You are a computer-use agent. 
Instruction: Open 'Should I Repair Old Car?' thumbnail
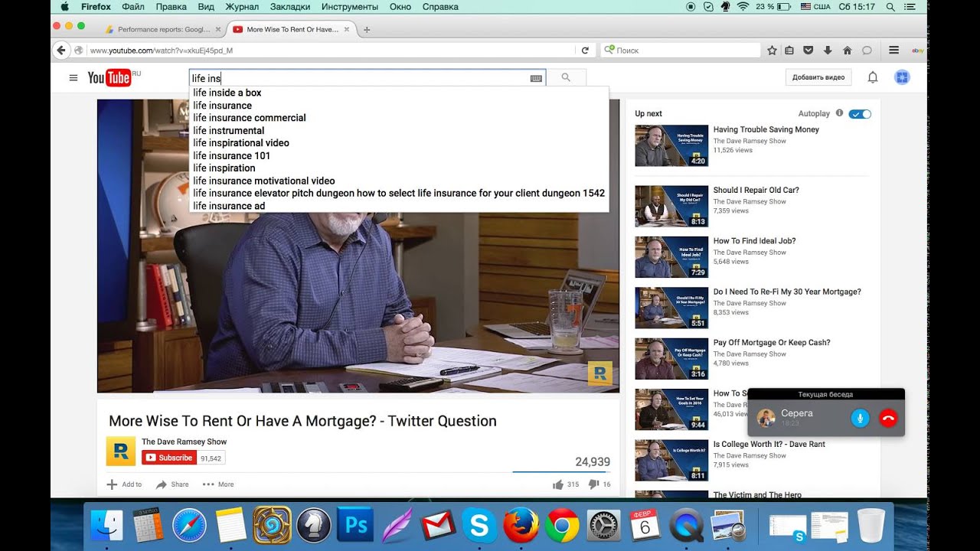[671, 206]
